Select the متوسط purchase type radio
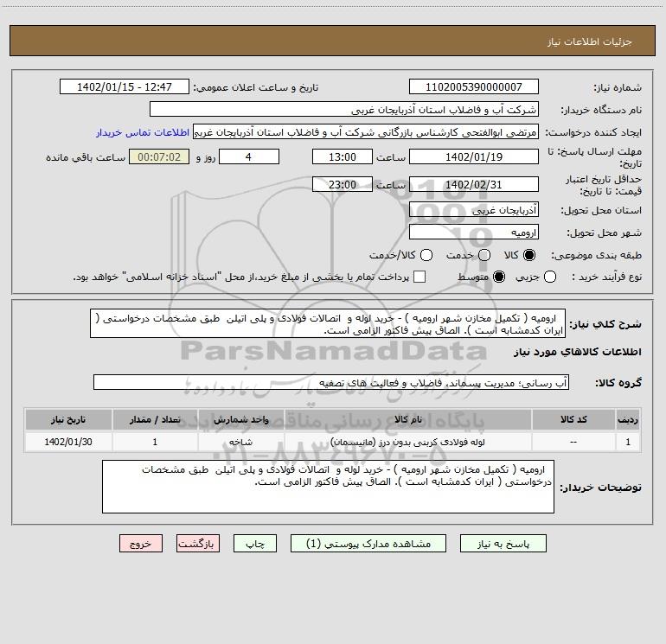This screenshot has width=666, height=644. pyautogui.click(x=499, y=277)
